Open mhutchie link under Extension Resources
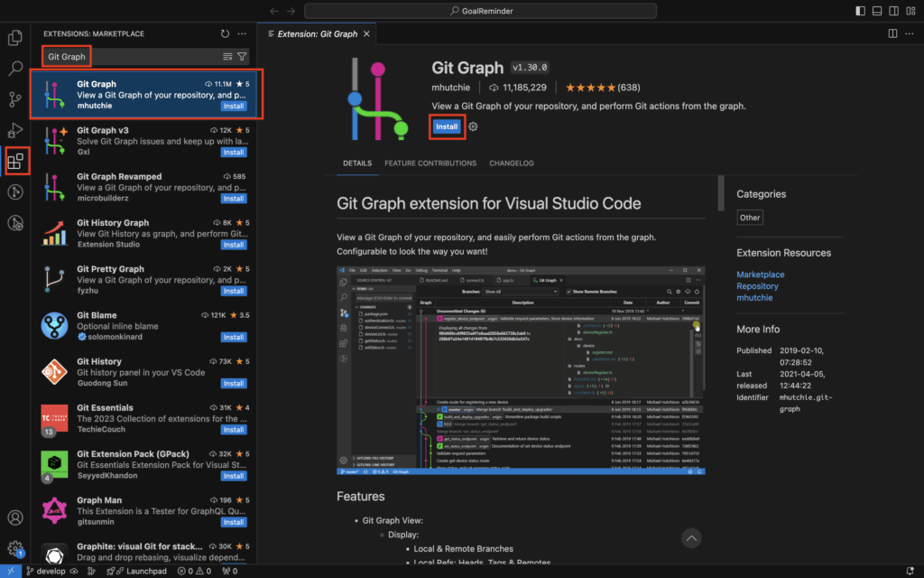Screen dimensions: 924x578 click(754, 298)
